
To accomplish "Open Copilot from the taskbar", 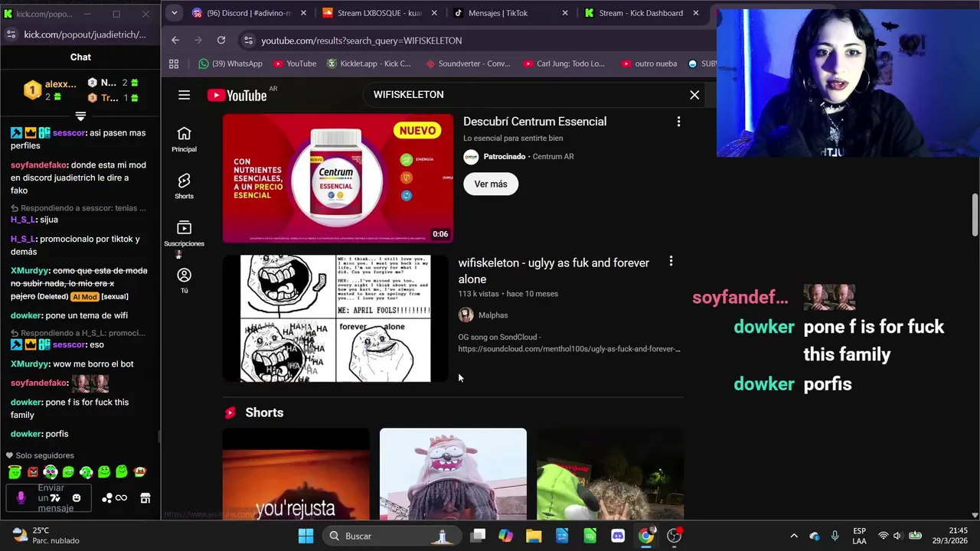I will coord(505,536).
